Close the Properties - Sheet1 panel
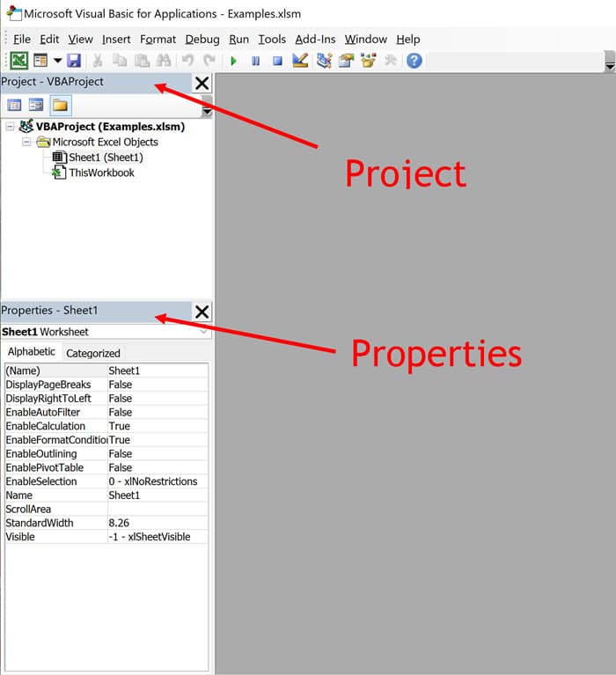 tap(202, 312)
